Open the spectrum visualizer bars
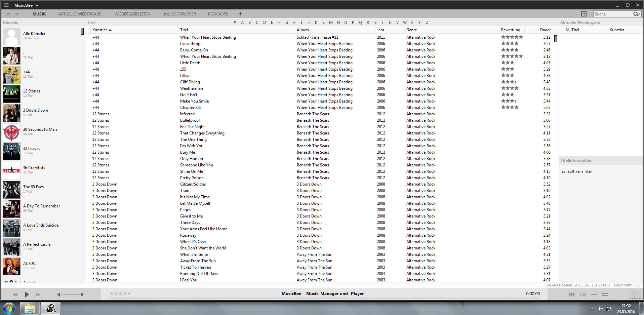 click(x=635, y=294)
